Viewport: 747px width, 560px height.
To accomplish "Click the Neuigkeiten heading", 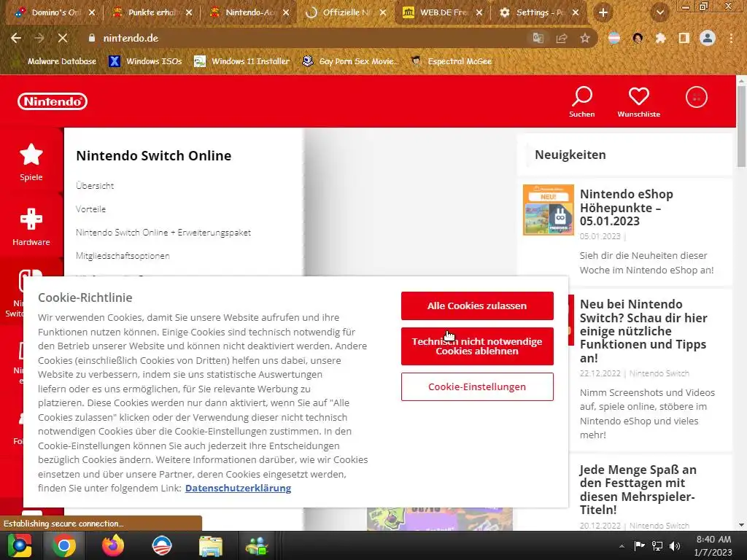I will coord(570,155).
